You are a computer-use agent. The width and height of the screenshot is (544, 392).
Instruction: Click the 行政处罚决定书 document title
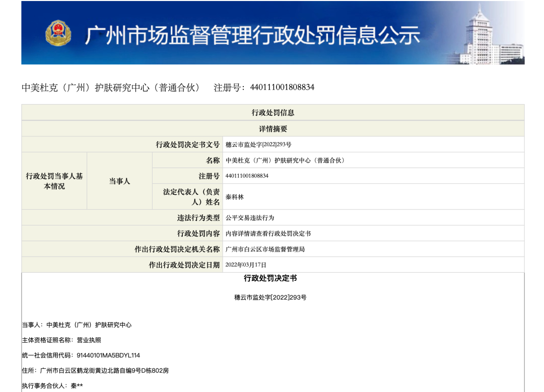pos(270,278)
